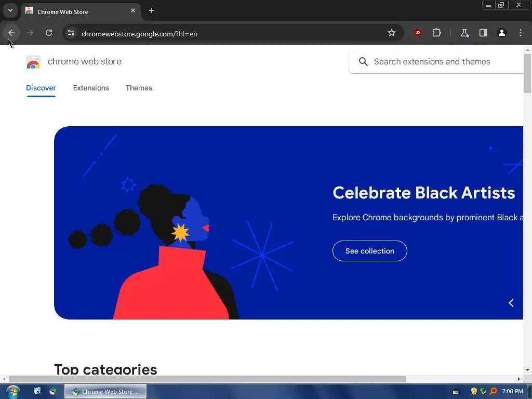The width and height of the screenshot is (532, 399).
Task: Toggle the browser side panel
Action: coord(483,33)
